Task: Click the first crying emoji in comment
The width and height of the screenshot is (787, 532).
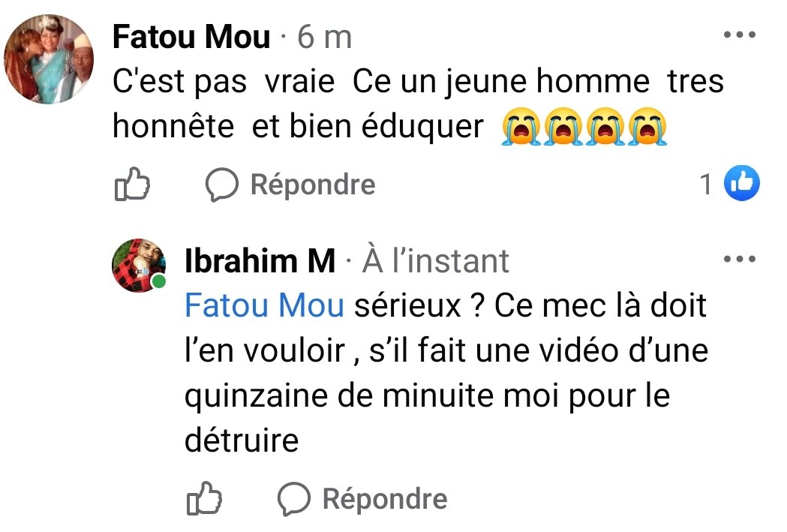Action: [x=520, y=128]
